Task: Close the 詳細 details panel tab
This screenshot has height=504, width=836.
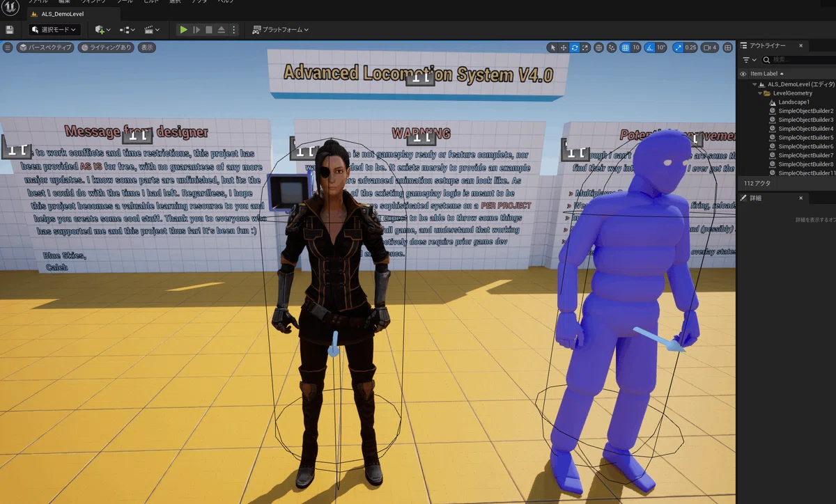Action: 800,198
